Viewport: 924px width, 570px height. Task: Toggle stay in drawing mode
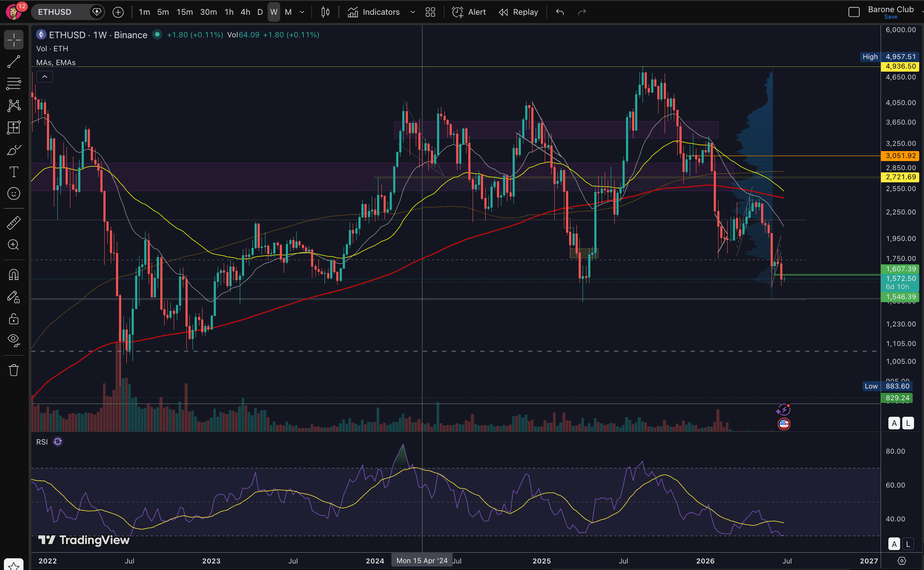(14, 297)
